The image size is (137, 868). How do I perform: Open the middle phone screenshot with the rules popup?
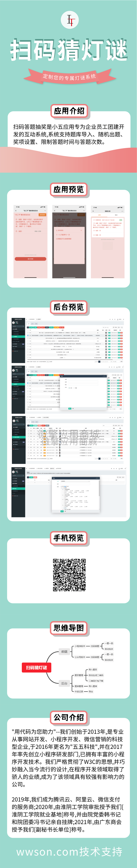[69, 242]
